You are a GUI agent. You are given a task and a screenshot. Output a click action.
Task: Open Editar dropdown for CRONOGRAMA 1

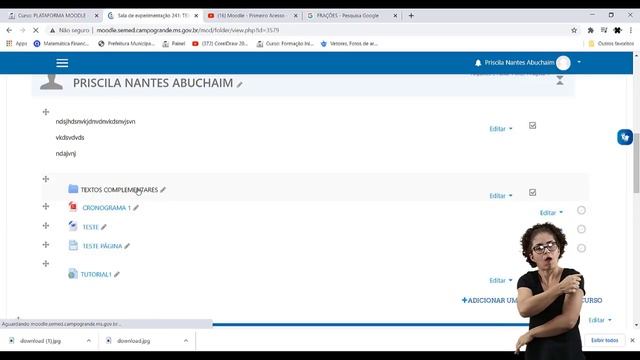pos(551,213)
